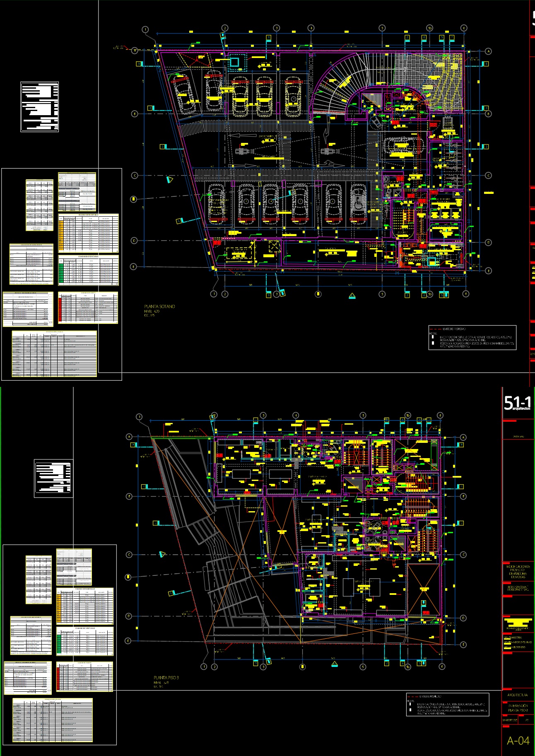The height and width of the screenshot is (756, 535).
Task: Click the 51-1 arquitectos logo
Action: click(x=517, y=403)
